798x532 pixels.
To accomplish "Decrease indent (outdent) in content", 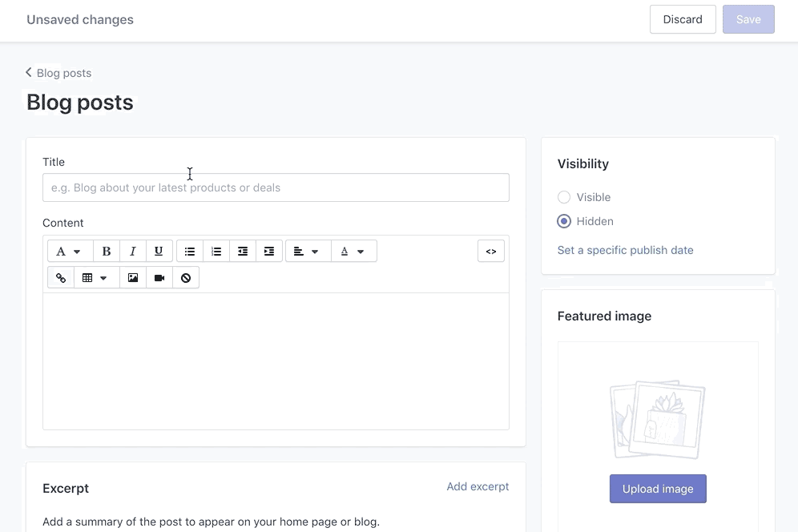I will (x=243, y=251).
